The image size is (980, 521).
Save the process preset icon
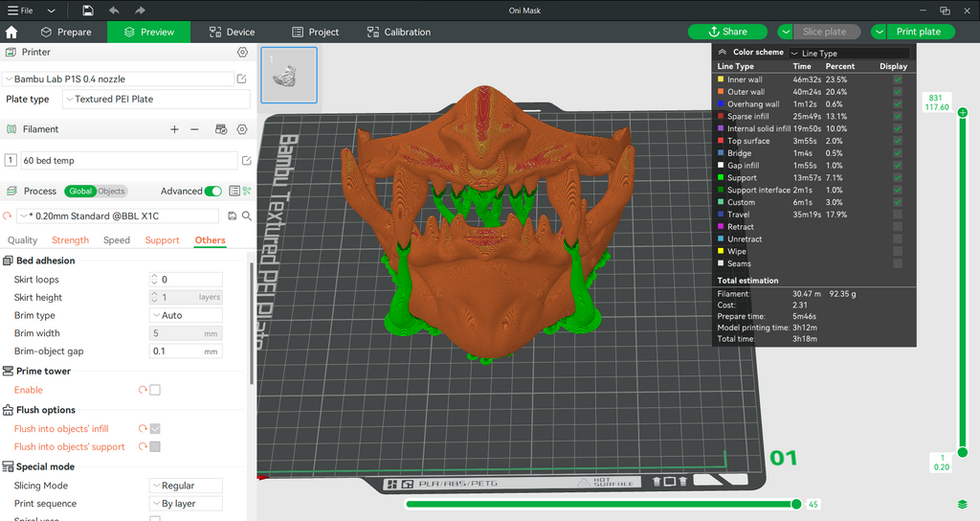[232, 215]
